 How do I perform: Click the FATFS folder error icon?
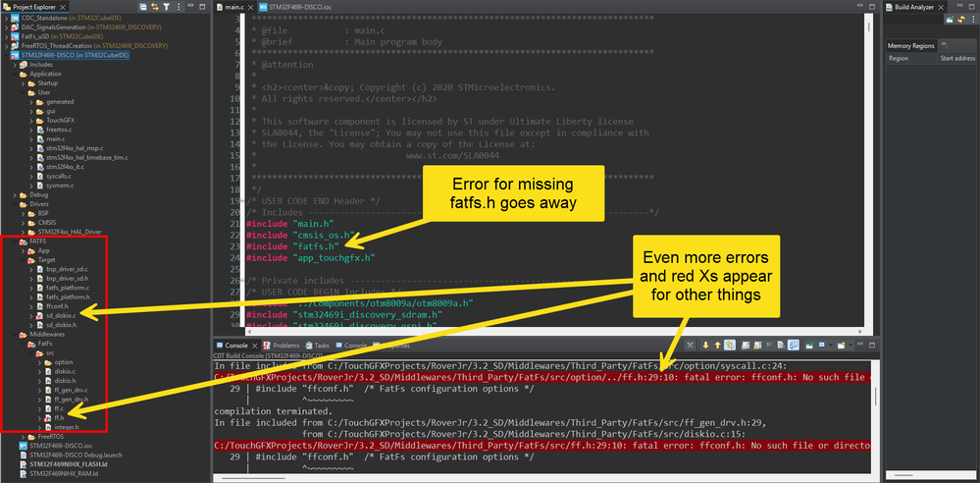pos(24,241)
